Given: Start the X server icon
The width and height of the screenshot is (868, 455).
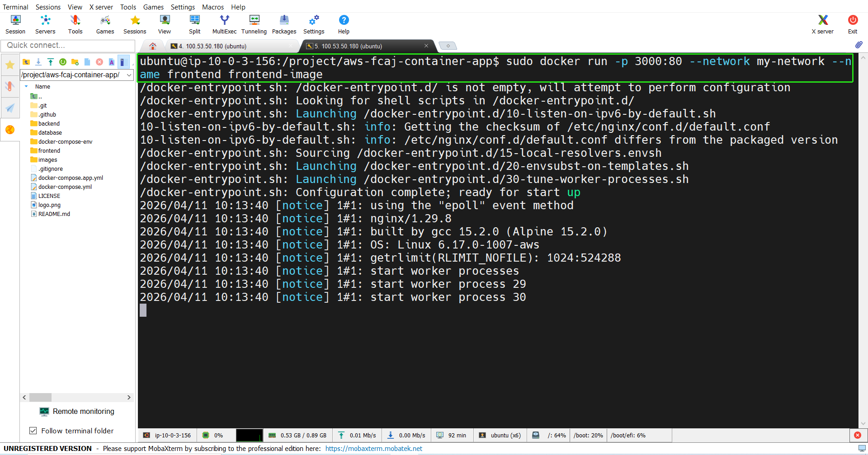Looking at the screenshot, I should point(823,24).
